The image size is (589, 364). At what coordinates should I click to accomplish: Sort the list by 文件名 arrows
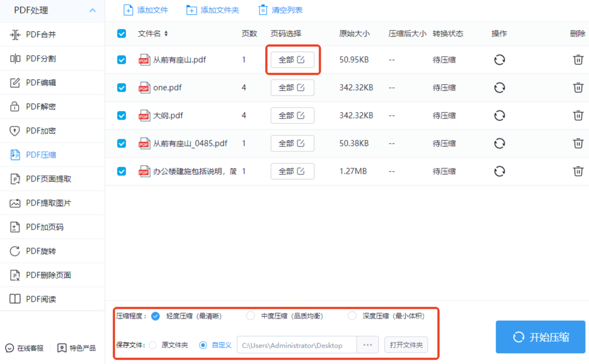166,34
